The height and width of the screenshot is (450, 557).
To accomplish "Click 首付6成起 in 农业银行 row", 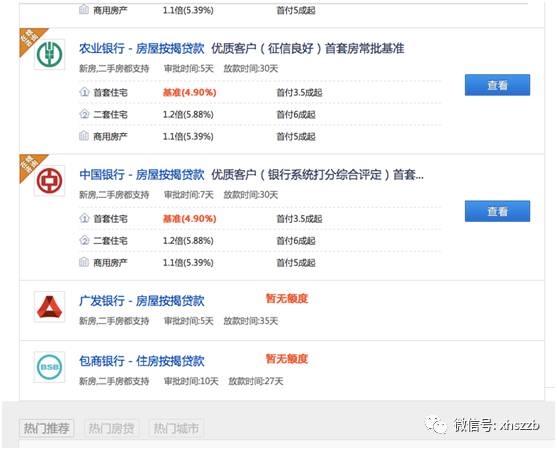I will coord(296,115).
